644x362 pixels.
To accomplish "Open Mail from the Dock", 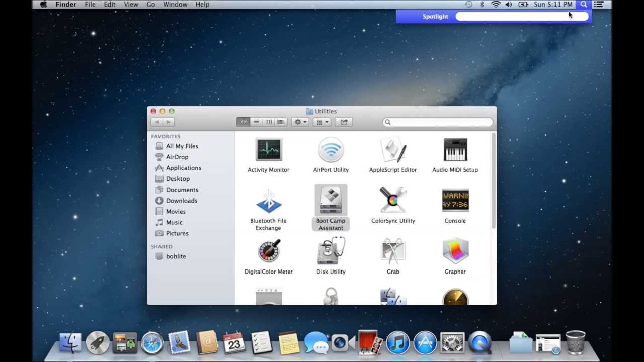I will pyautogui.click(x=179, y=343).
